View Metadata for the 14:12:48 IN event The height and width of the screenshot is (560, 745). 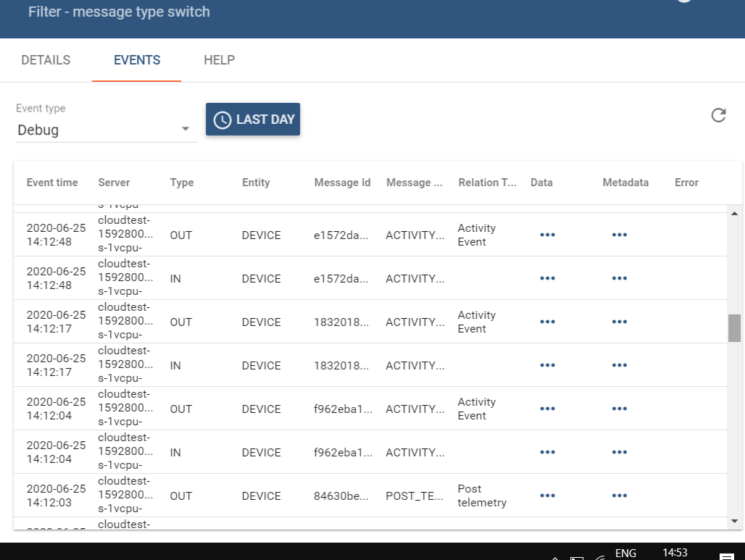(x=619, y=278)
